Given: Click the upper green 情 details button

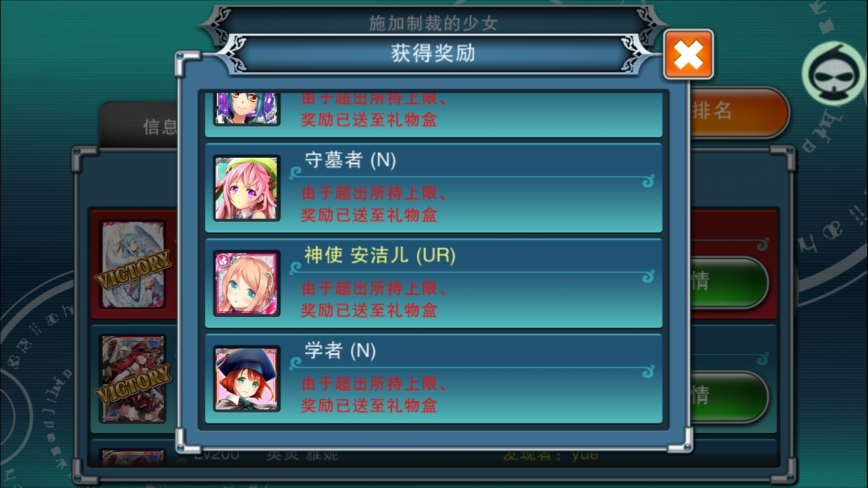Looking at the screenshot, I should [x=729, y=282].
